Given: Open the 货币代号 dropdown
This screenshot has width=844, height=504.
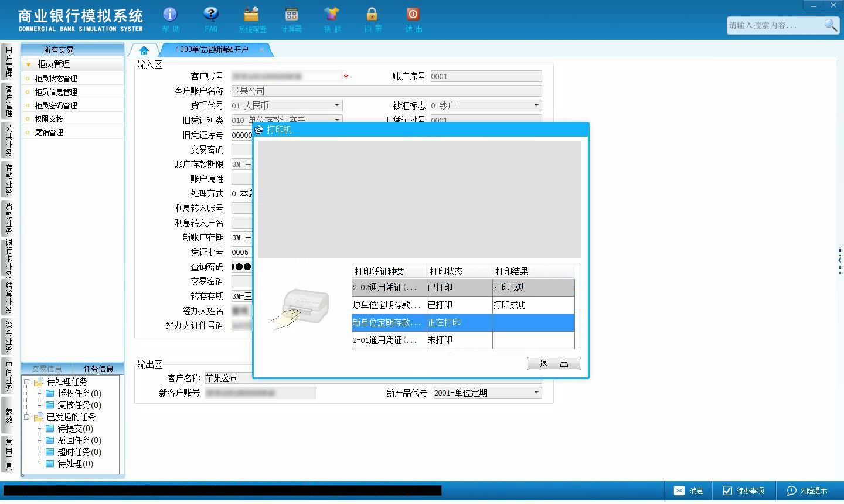Looking at the screenshot, I should (337, 105).
